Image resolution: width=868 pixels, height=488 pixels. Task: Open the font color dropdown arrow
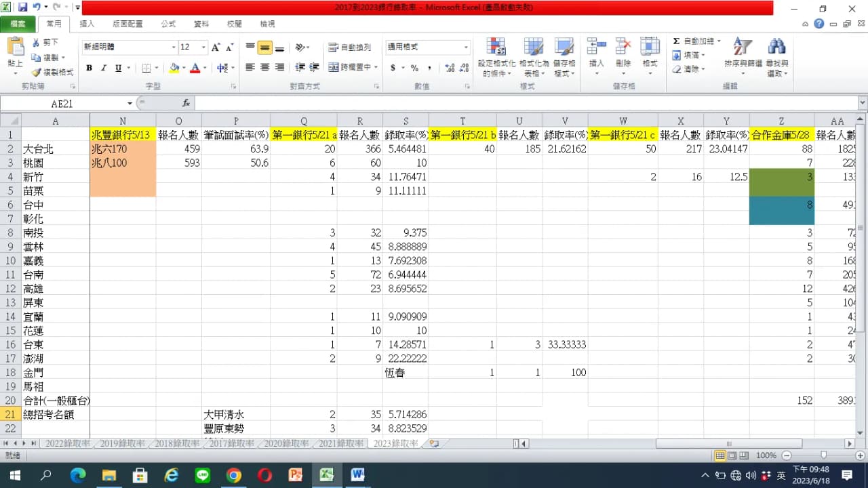tap(205, 68)
